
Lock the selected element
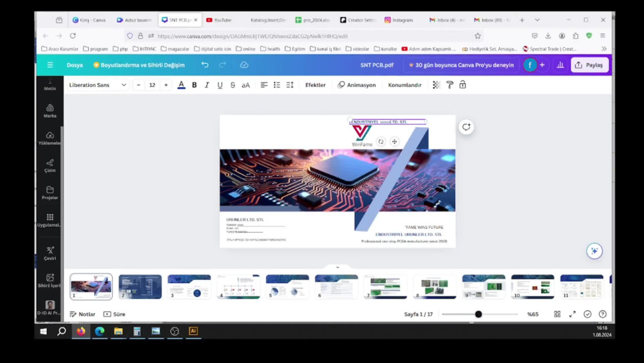pos(462,85)
